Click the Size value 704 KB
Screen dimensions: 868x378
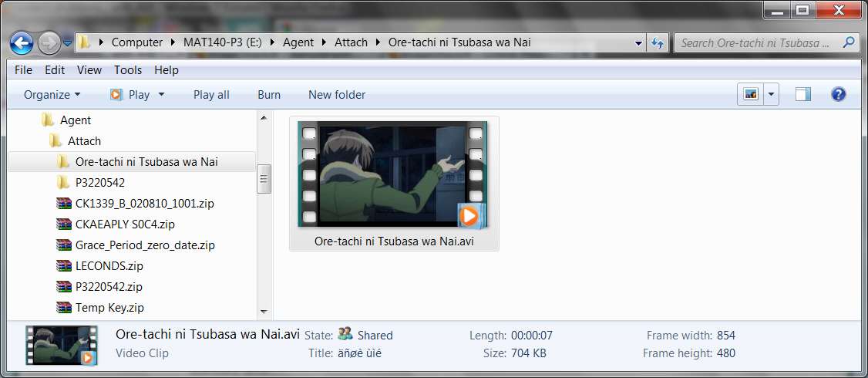click(528, 353)
